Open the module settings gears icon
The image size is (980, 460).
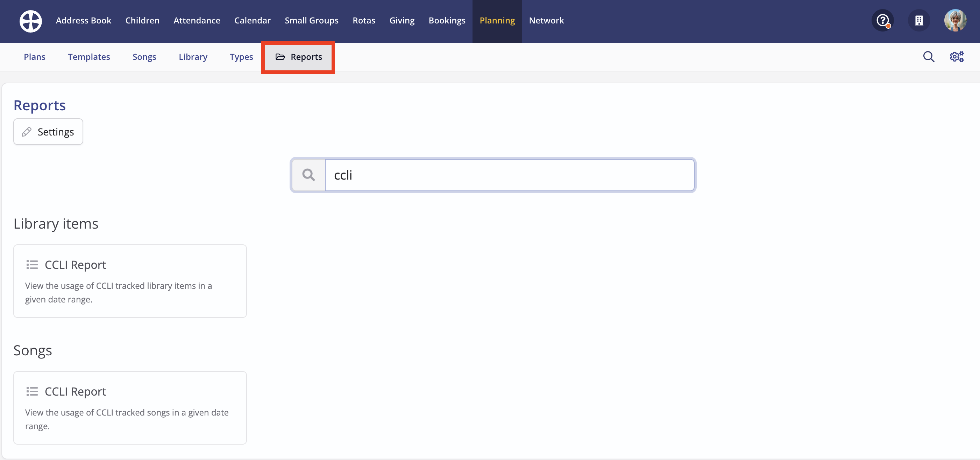pyautogui.click(x=957, y=57)
